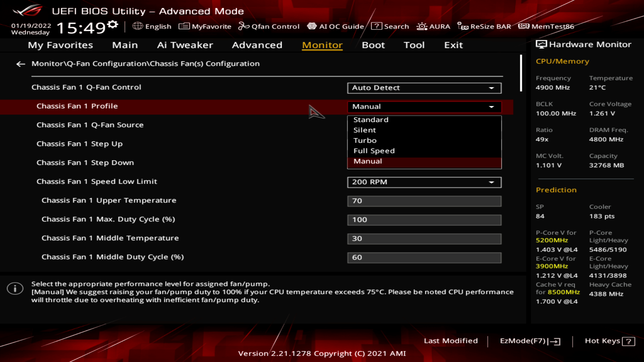Click the Chassis Fan 1 Profile label

coord(77,106)
